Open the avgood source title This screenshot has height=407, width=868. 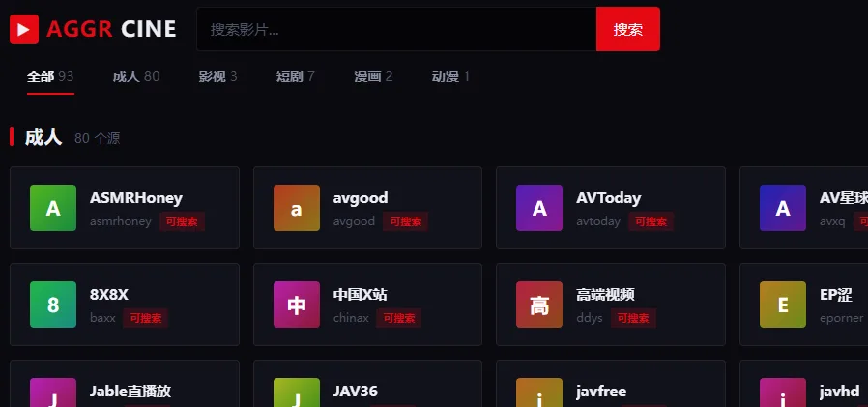pos(361,197)
